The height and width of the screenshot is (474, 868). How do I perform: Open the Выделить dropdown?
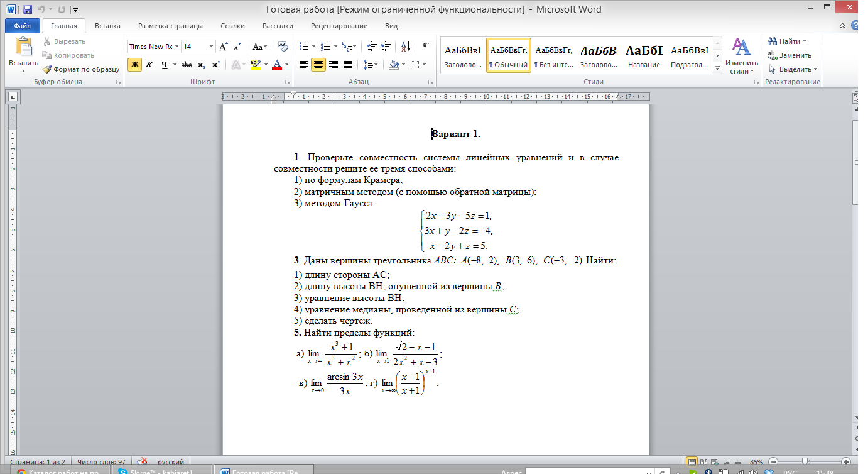[x=793, y=69]
